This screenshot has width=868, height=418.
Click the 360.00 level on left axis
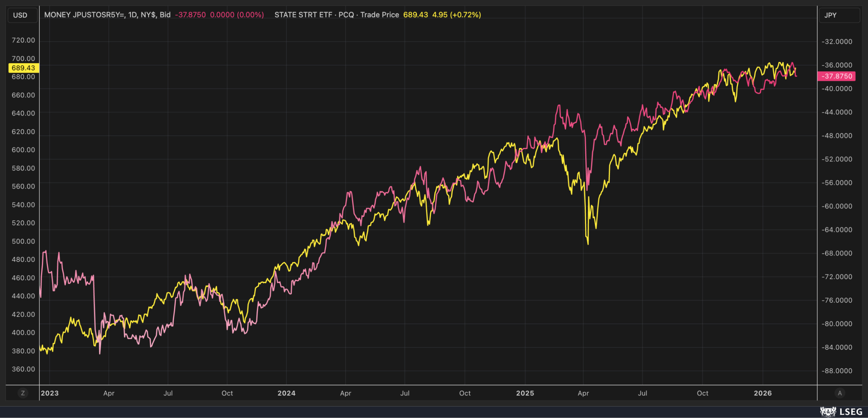click(23, 369)
